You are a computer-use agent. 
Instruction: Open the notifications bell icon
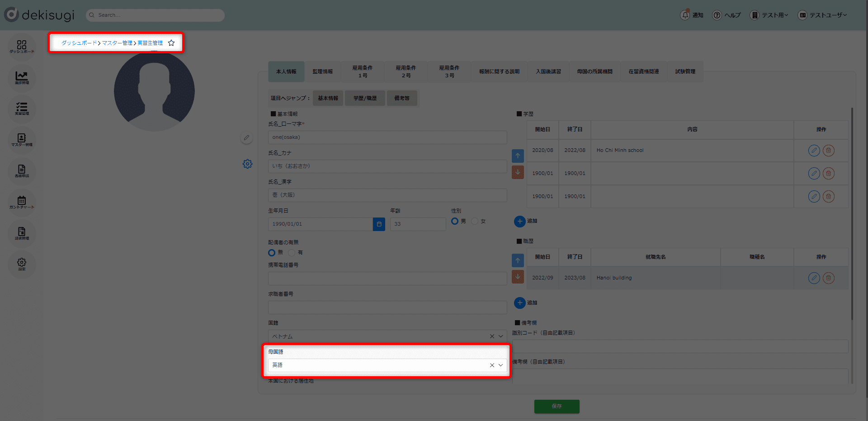685,15
